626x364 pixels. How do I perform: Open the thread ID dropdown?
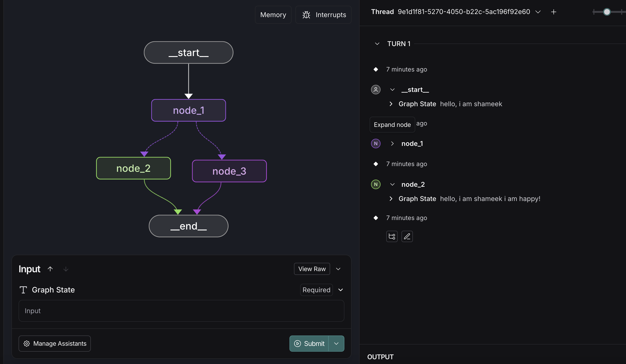538,12
